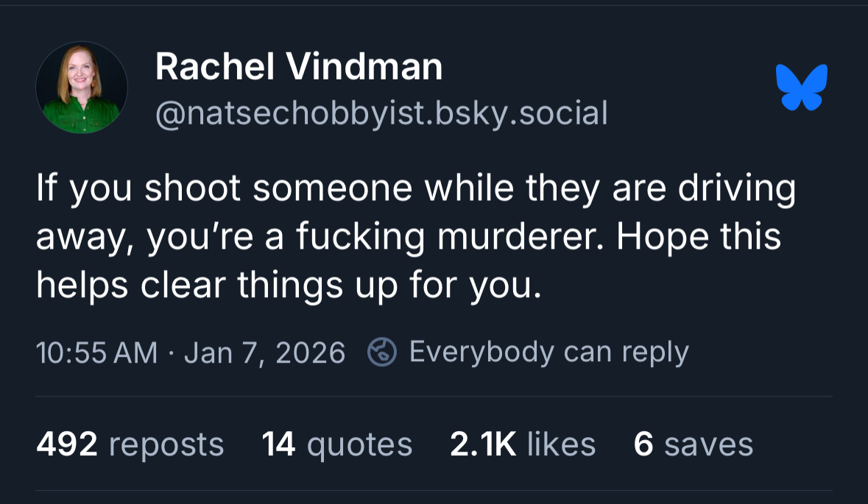Click the sentence 'Hope this helps clear'
Image resolution: width=868 pixels, height=504 pixels.
(x=696, y=238)
